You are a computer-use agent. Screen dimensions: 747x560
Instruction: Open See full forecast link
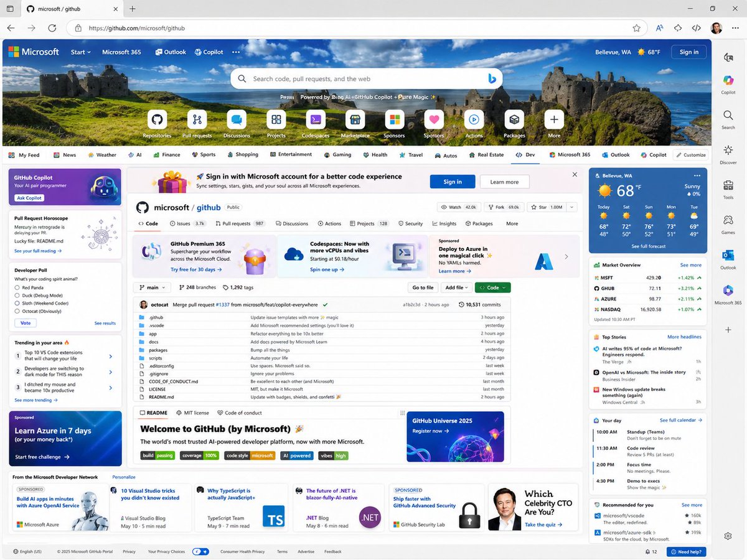coord(648,246)
